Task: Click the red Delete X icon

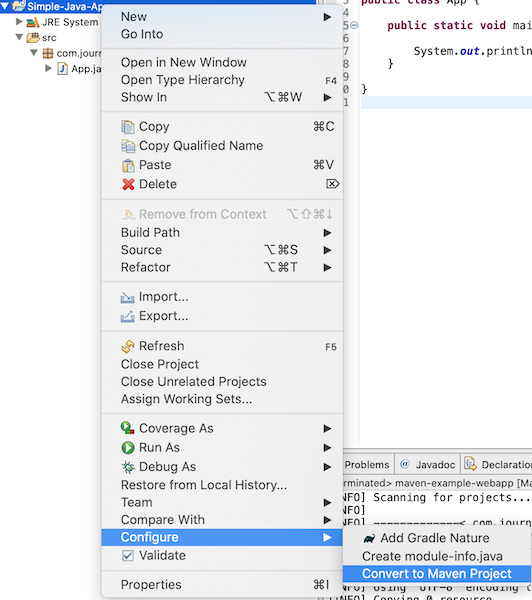Action: pyautogui.click(x=128, y=184)
